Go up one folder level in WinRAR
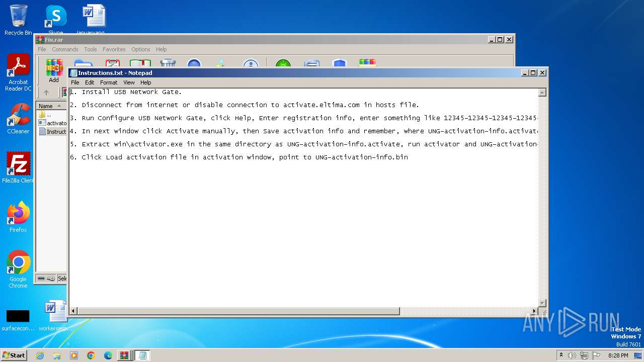The image size is (644, 362). tap(46, 93)
